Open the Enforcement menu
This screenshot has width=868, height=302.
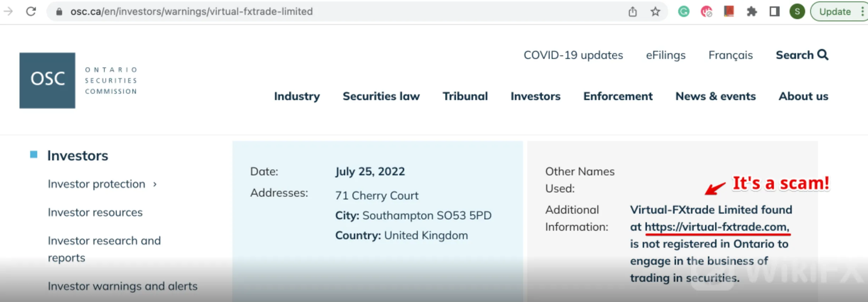pos(618,96)
